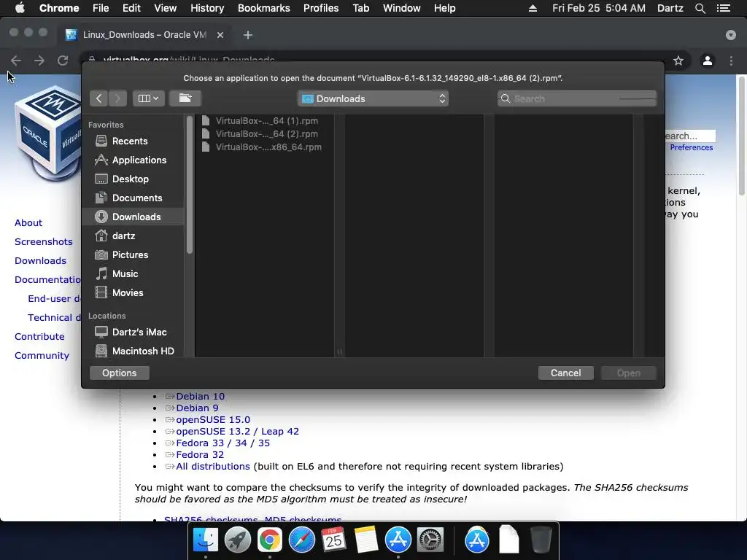
Task: Open the Window menu
Action: tap(402, 8)
